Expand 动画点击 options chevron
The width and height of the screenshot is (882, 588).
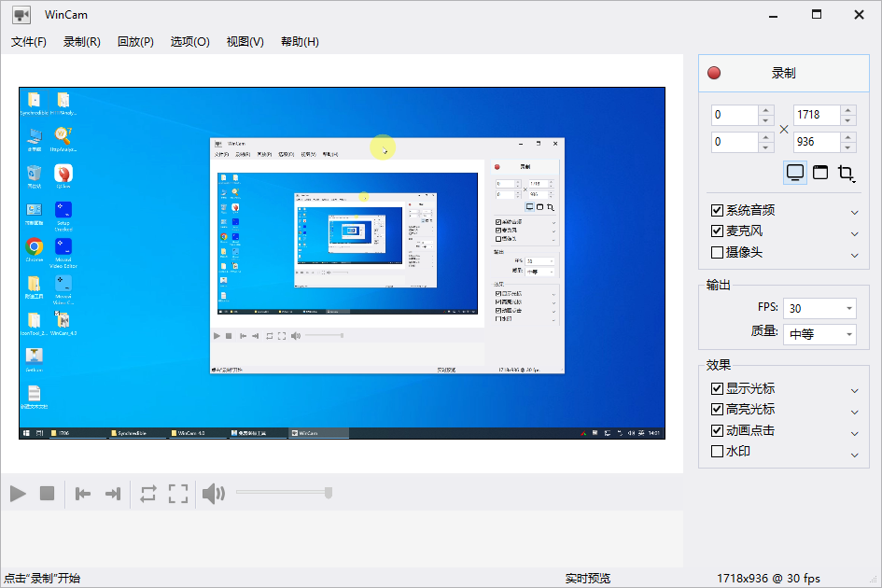tap(854, 433)
